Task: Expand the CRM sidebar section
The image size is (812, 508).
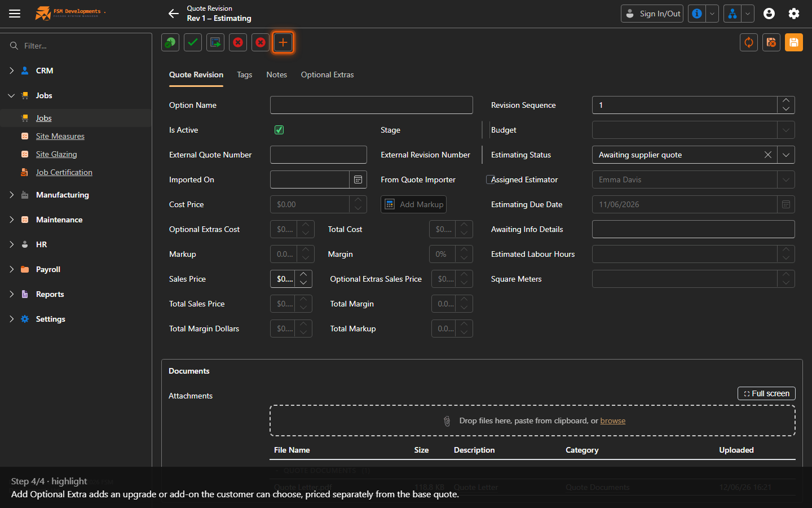Action: [x=11, y=71]
